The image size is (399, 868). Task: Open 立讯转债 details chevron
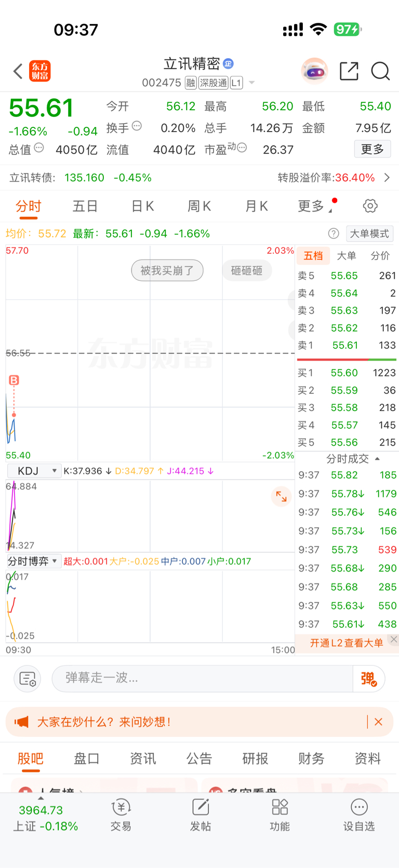tap(387, 178)
